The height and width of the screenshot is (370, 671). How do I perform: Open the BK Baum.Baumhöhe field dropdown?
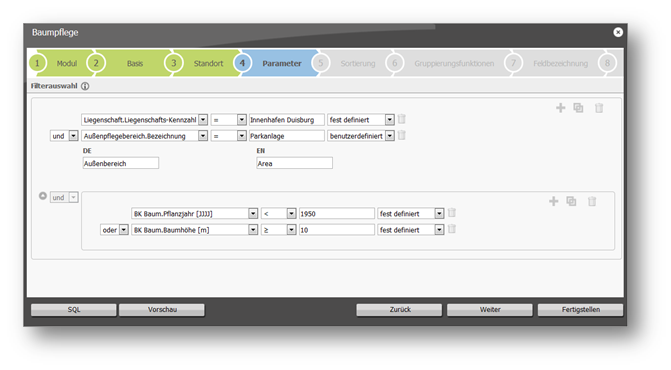[x=253, y=230]
